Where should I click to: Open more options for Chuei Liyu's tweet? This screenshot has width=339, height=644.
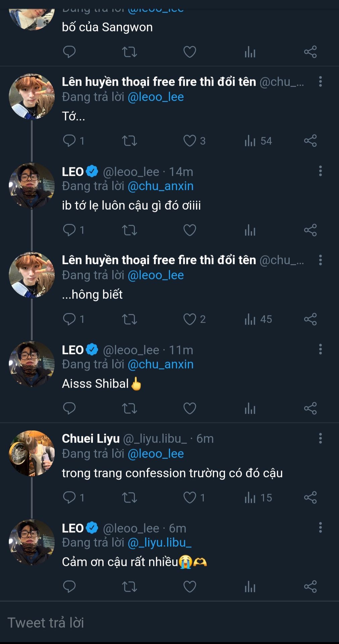320,438
